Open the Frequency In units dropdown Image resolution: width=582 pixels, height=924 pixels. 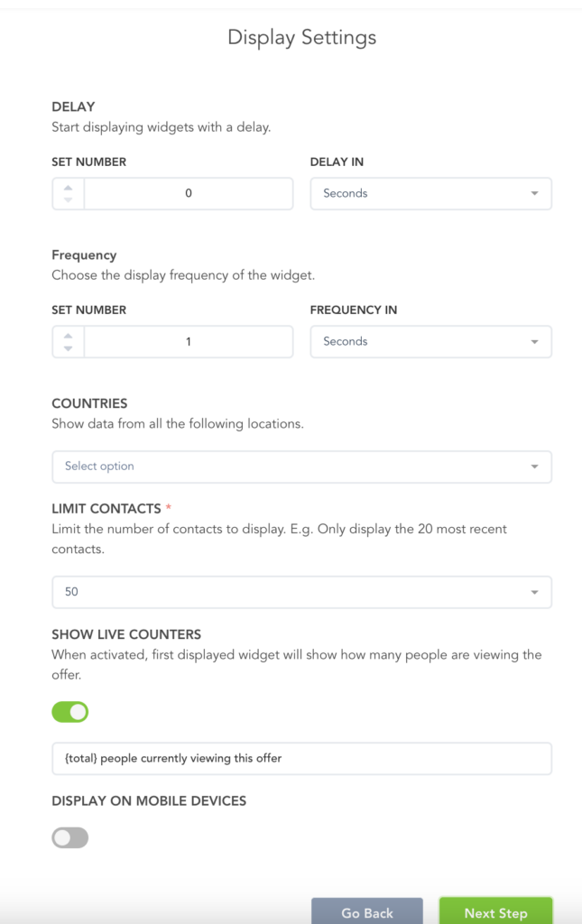point(430,342)
